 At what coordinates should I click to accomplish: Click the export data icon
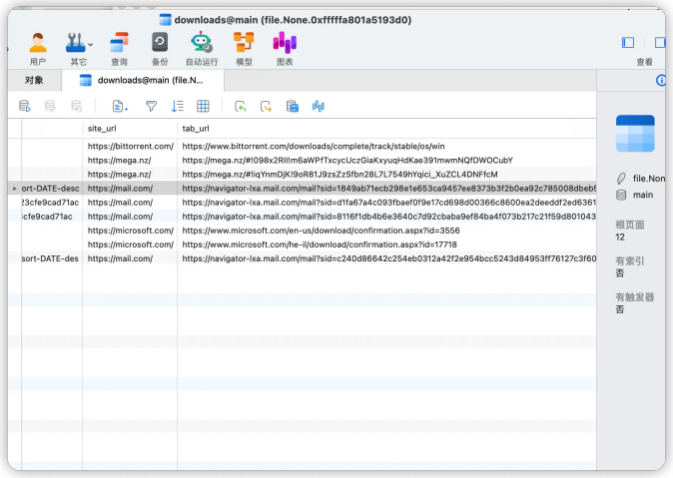click(266, 106)
